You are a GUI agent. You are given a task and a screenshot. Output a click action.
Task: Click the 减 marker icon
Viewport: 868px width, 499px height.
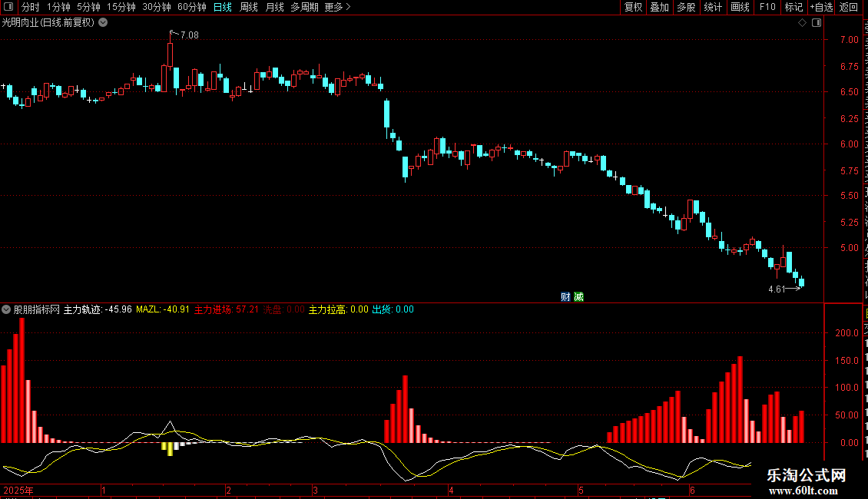[x=578, y=297]
